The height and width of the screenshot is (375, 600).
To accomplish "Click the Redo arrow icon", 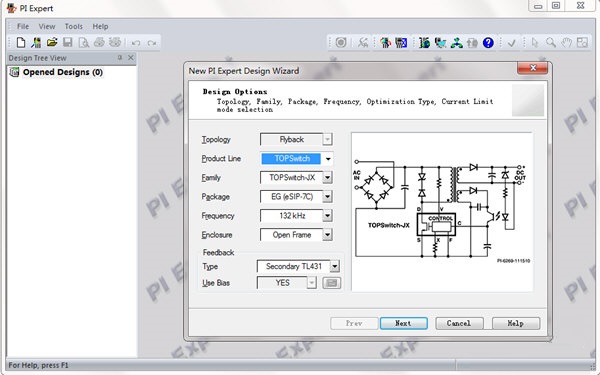I will pos(152,43).
